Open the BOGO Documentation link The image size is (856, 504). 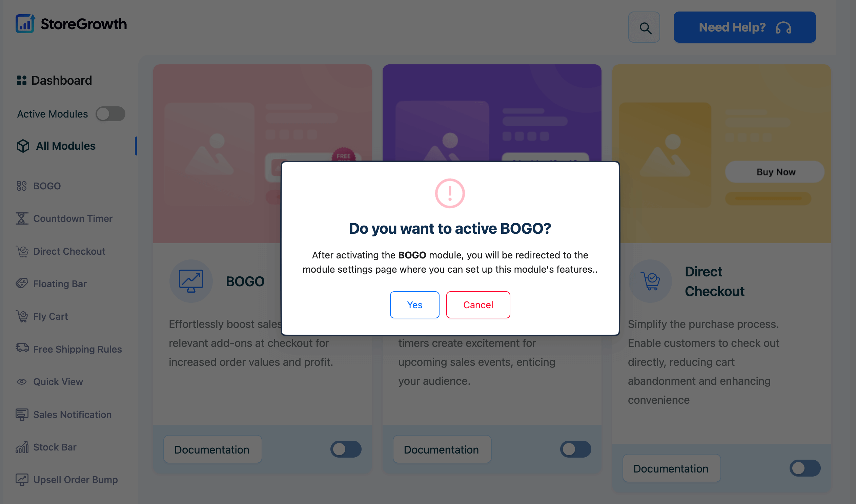pos(212,449)
